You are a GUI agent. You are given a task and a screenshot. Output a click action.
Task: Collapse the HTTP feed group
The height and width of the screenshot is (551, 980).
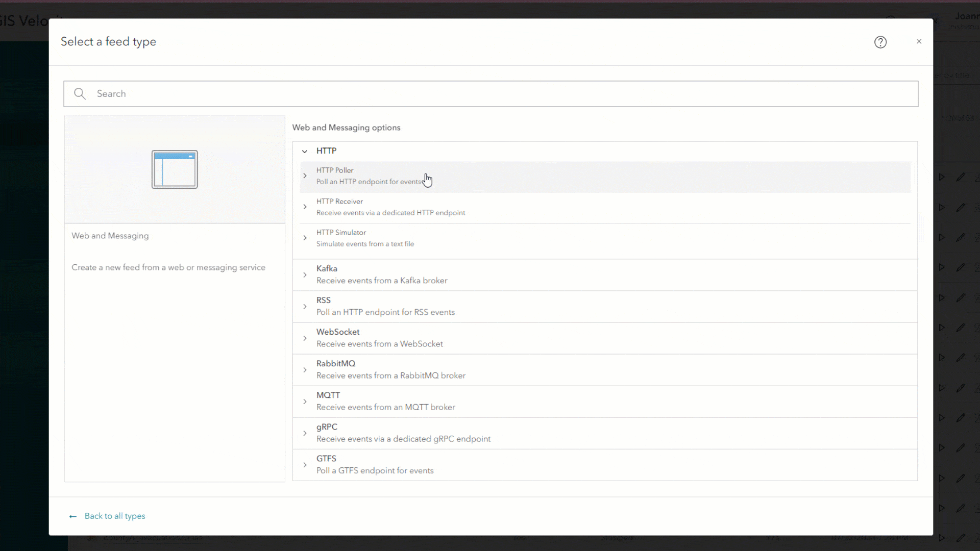coord(304,151)
